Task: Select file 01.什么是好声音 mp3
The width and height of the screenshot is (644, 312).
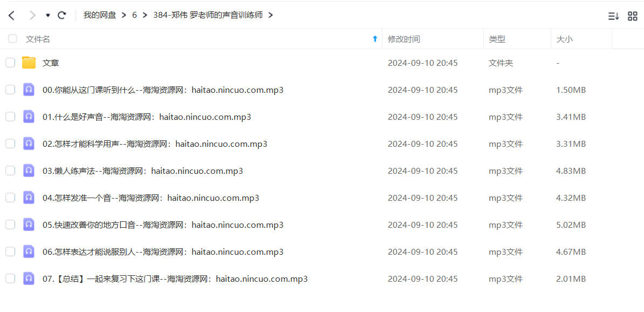Action: coord(147,117)
